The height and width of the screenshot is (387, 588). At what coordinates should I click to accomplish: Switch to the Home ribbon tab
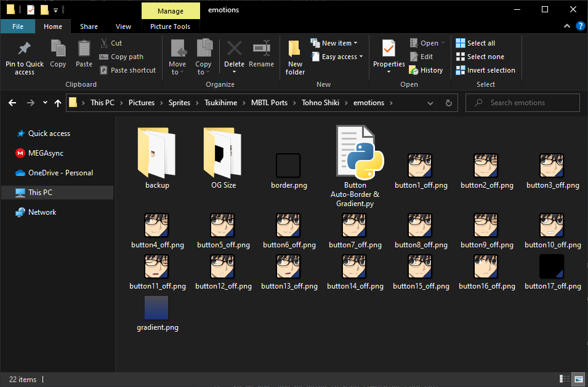(x=53, y=26)
